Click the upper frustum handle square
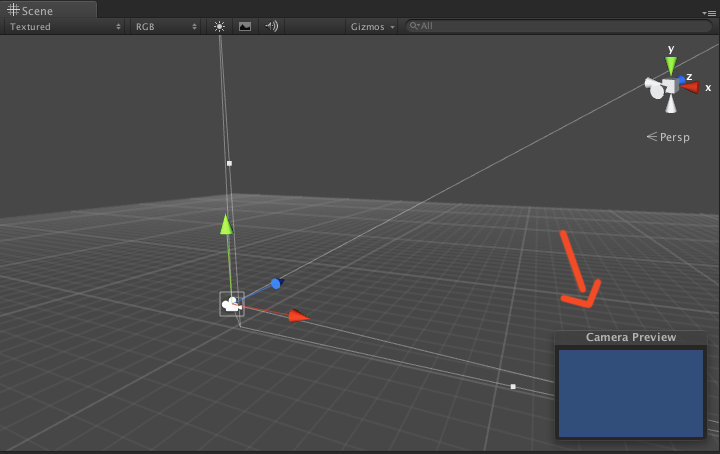This screenshot has height=454, width=720. click(x=230, y=163)
